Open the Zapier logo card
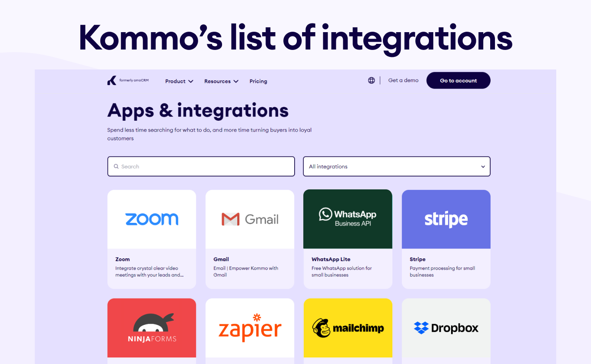This screenshot has height=364, width=591. pos(250,328)
